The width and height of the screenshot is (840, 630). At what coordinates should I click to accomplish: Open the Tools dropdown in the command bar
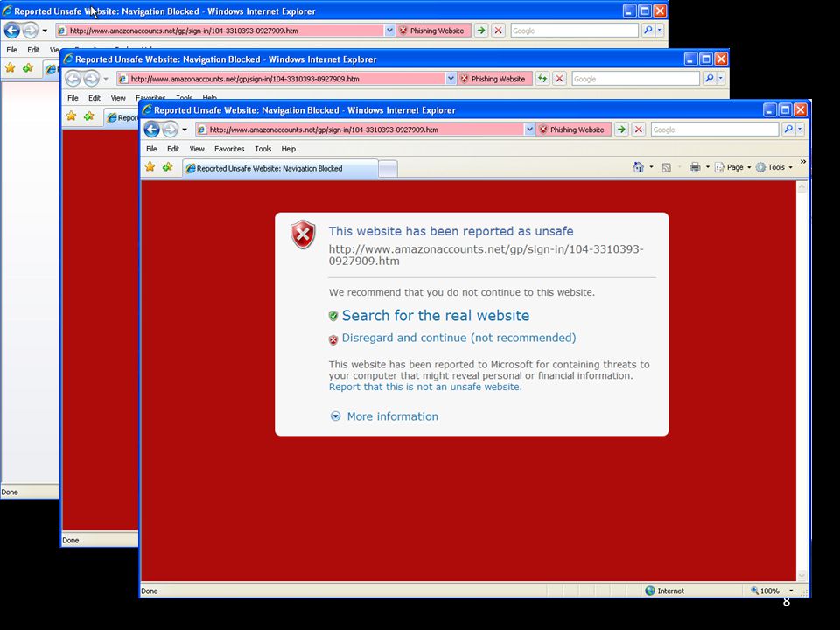[774, 167]
